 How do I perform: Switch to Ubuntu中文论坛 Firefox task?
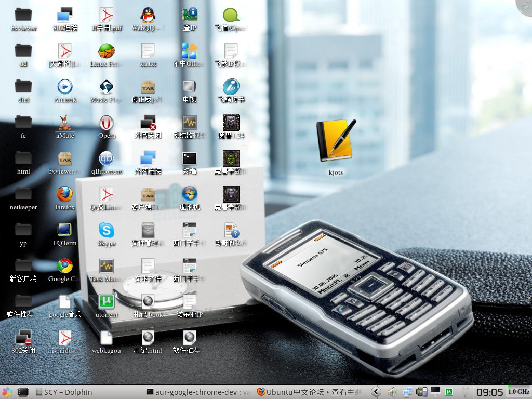pyautogui.click(x=310, y=392)
